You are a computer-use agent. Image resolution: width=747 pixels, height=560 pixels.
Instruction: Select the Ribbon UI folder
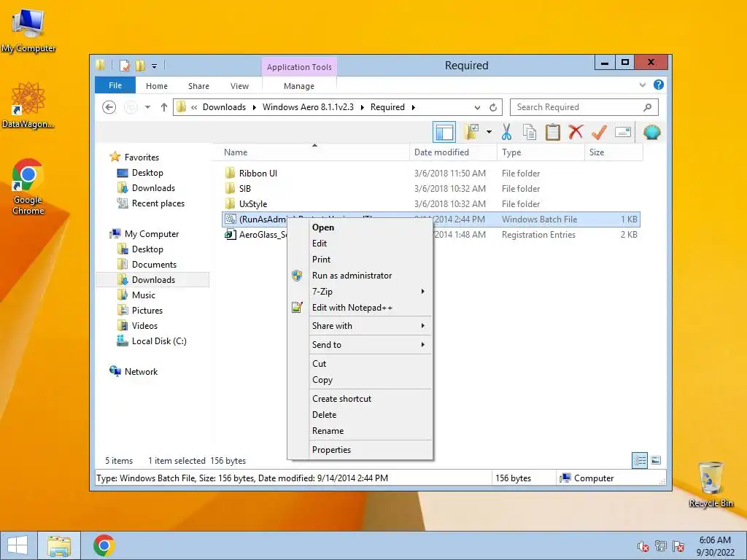pyautogui.click(x=258, y=174)
